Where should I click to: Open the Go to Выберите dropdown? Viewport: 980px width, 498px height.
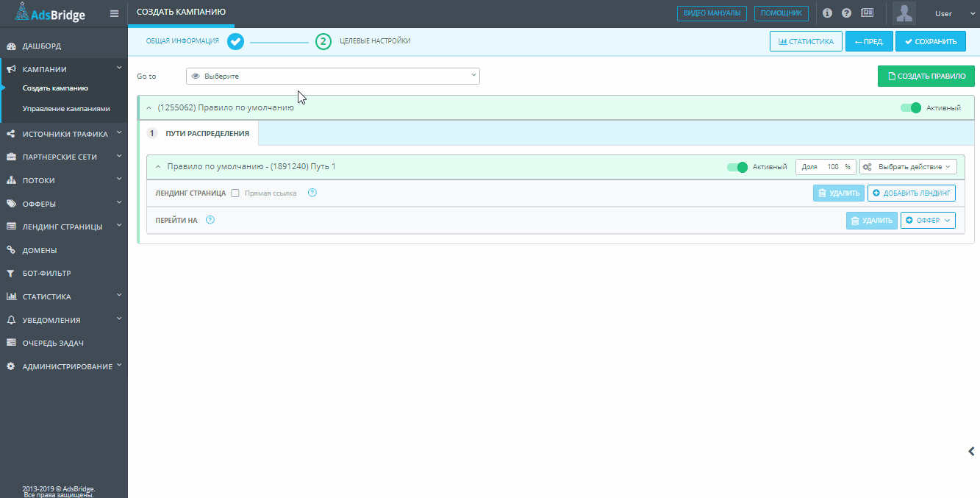coord(333,76)
